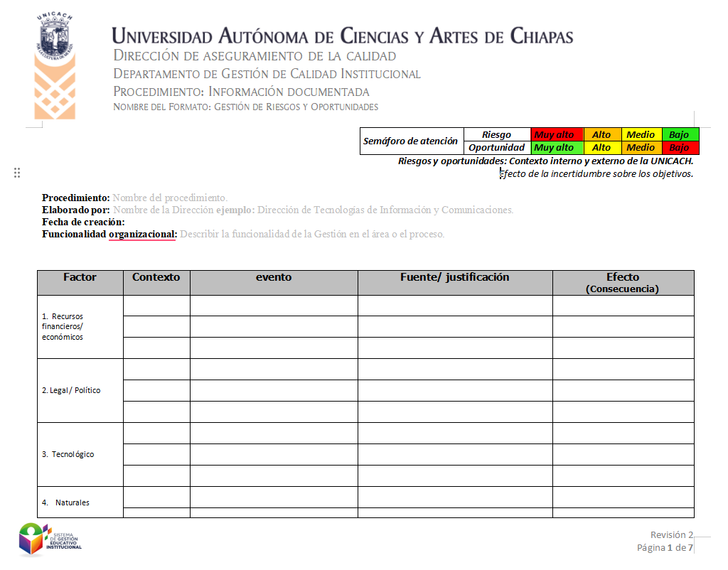Click the underlined word 'organizacional'
This screenshot has height=570, width=728.
[142, 234]
